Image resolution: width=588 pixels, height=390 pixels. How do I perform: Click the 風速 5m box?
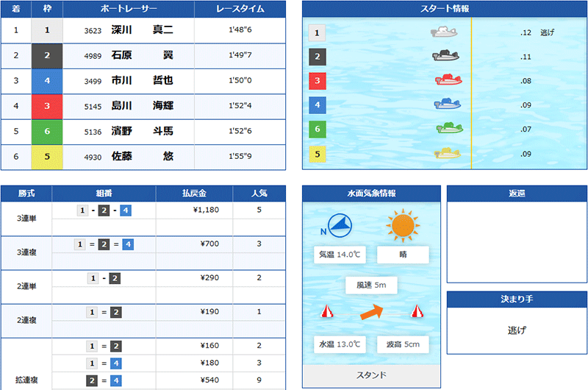point(371,286)
